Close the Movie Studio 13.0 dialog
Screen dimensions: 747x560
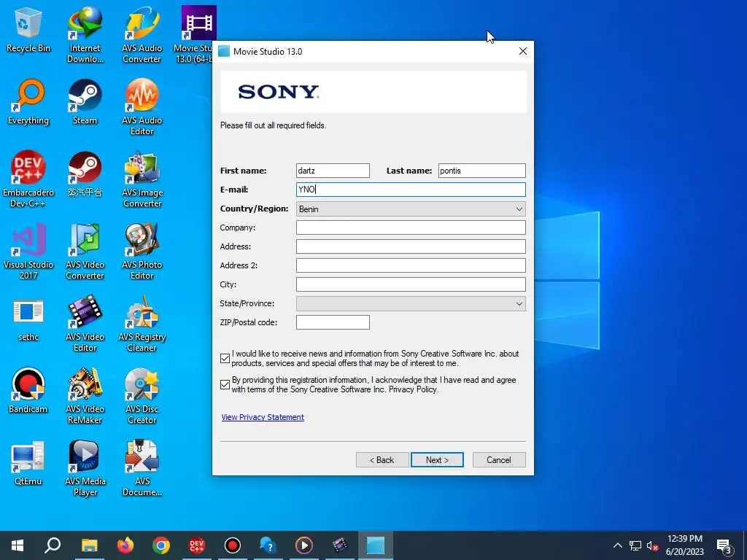coord(522,52)
